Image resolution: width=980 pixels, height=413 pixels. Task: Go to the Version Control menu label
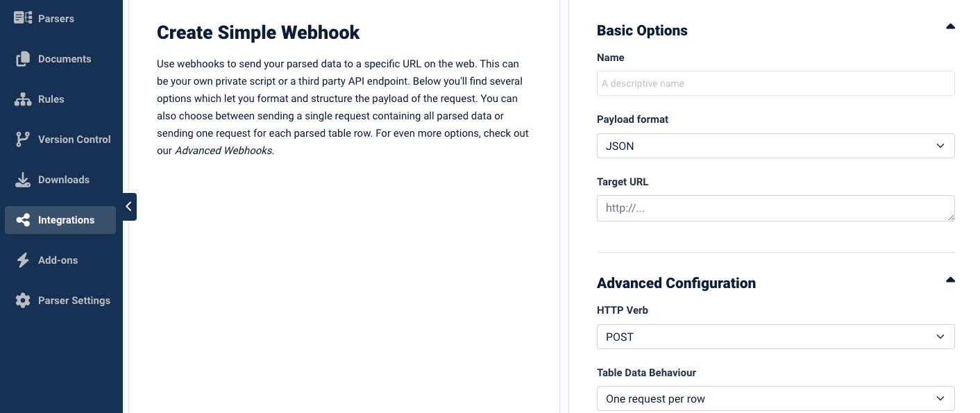point(74,140)
